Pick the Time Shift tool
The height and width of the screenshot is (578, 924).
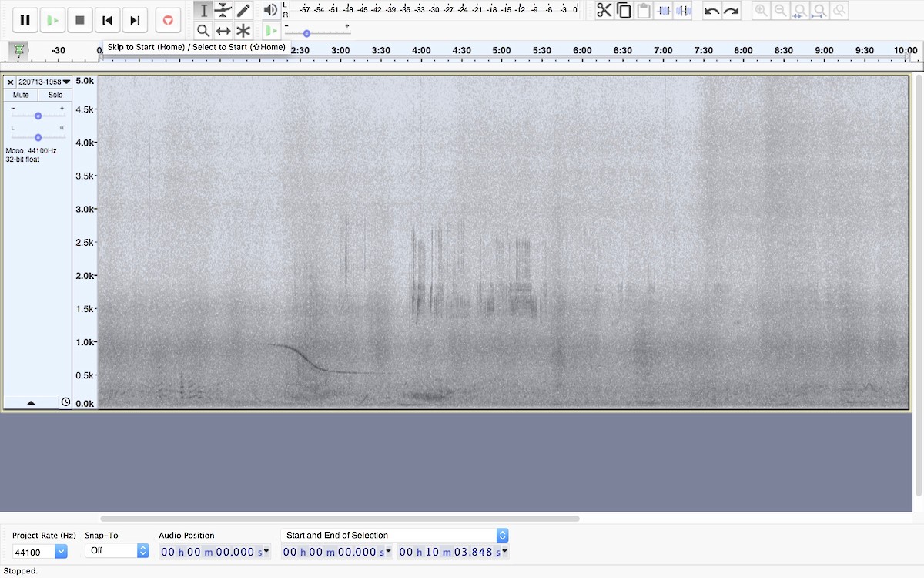point(223,31)
